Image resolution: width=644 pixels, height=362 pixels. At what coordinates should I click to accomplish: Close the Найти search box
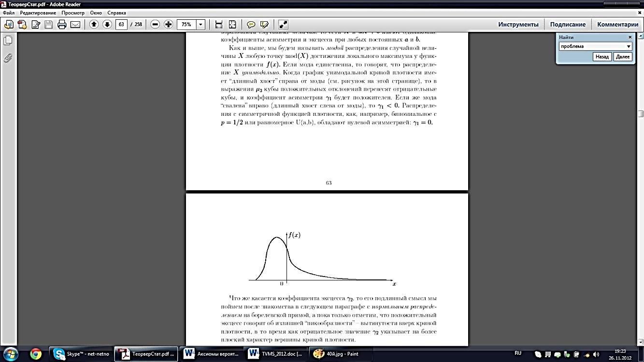click(x=630, y=37)
